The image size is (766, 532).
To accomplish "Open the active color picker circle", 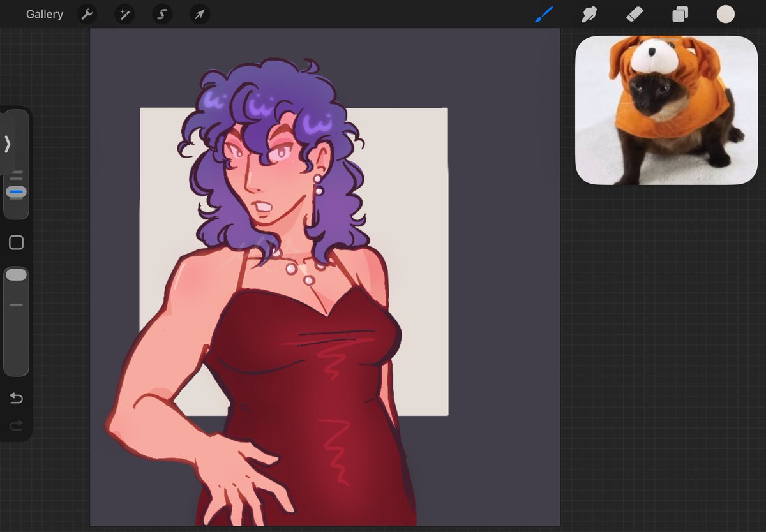I will click(726, 14).
